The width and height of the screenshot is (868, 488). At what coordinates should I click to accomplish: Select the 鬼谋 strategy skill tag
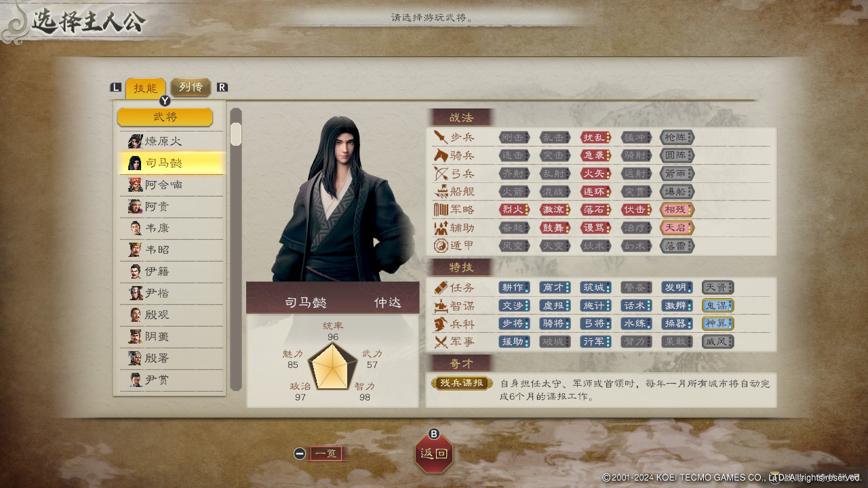(x=718, y=305)
